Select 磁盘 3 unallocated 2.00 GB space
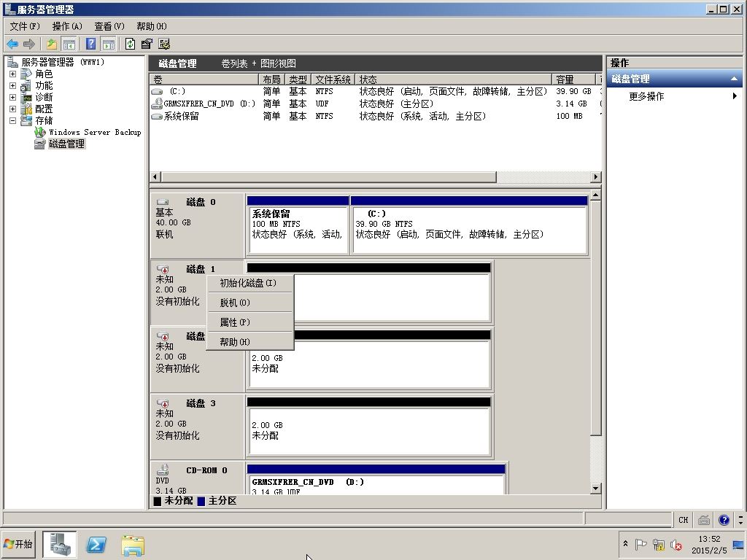Image resolution: width=747 pixels, height=560 pixels. 368,427
